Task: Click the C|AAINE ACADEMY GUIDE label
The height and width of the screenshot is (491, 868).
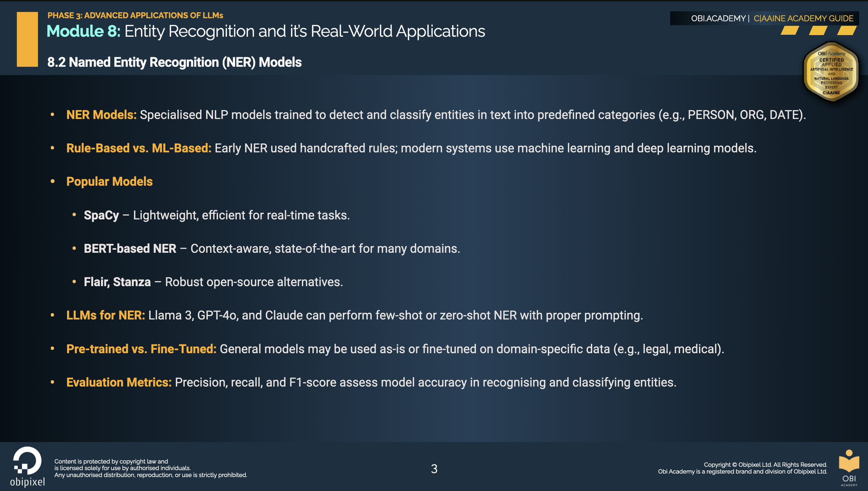Action: [803, 18]
